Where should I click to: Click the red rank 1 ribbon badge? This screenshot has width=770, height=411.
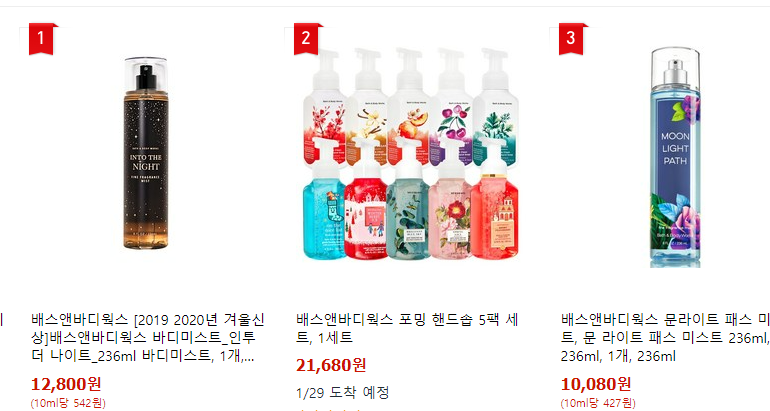[x=41, y=38]
